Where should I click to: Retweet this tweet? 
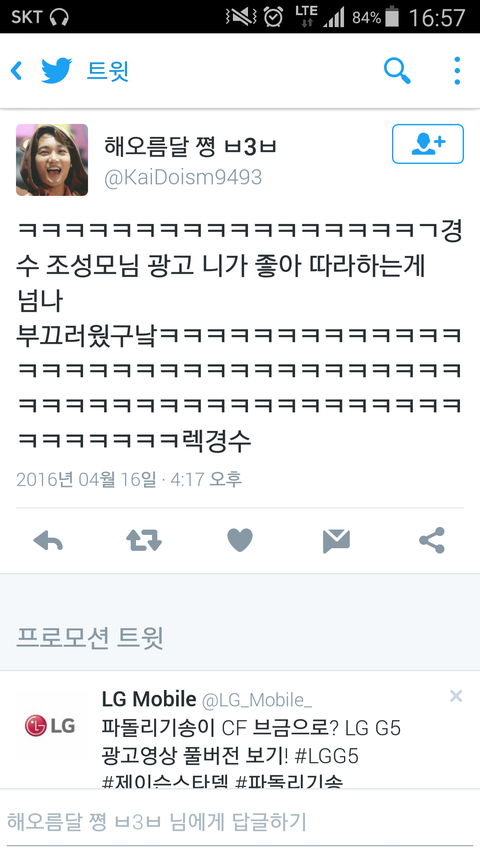[x=144, y=541]
